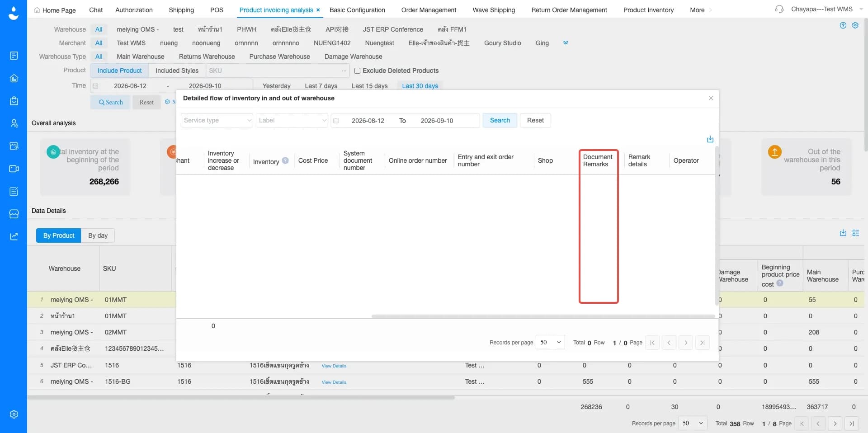Select Yesterday time shortcut
Image resolution: width=868 pixels, height=433 pixels.
coord(276,86)
